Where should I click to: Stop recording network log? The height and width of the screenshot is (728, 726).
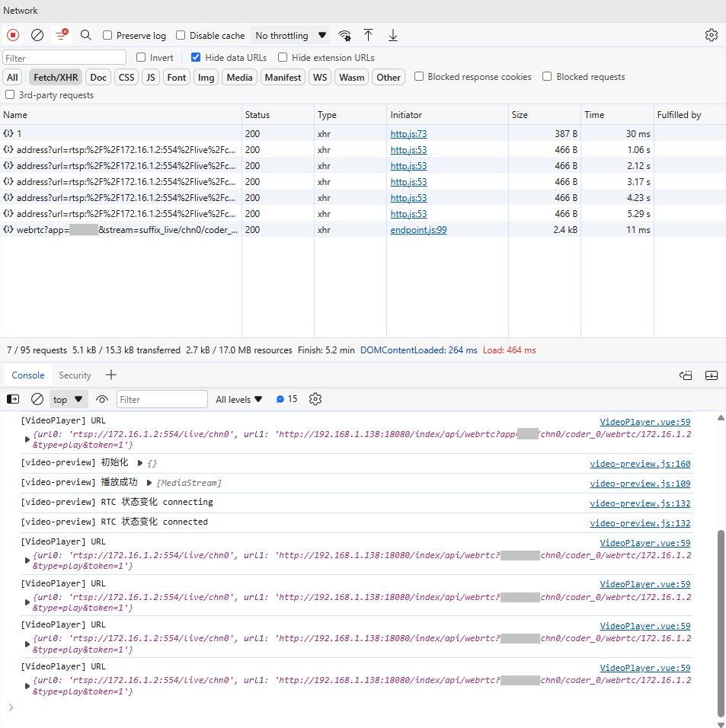coord(13,35)
